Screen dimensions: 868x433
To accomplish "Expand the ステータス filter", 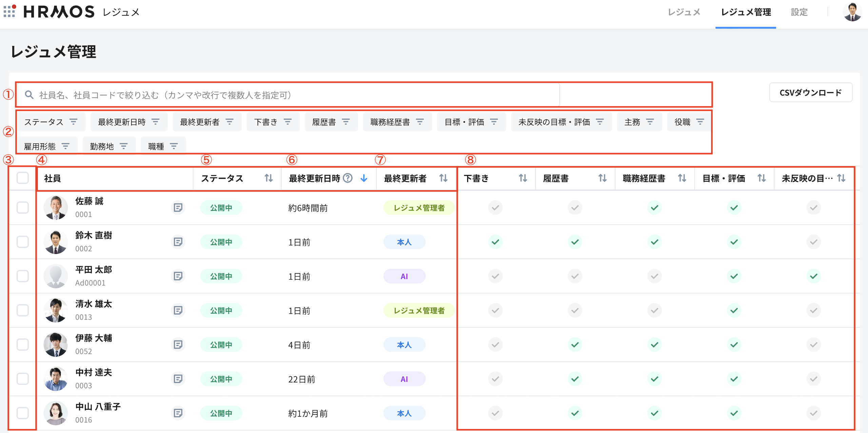I will 51,122.
